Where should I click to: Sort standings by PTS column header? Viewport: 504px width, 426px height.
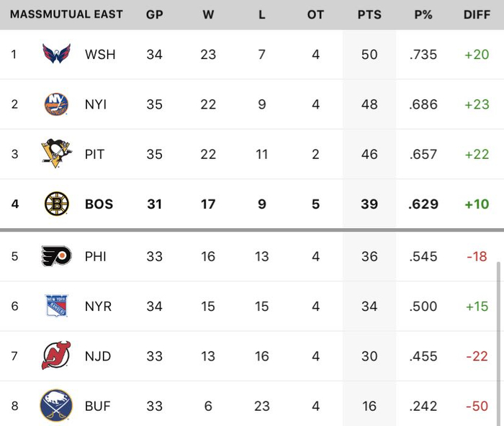pyautogui.click(x=369, y=14)
